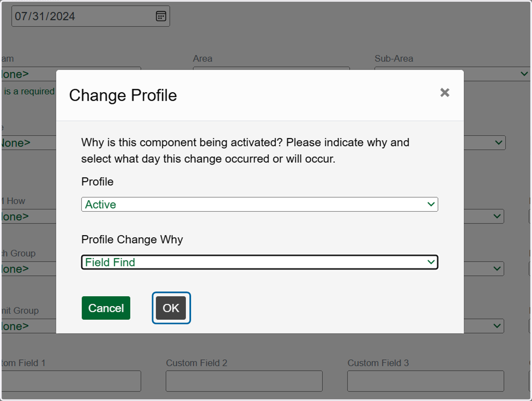Click the OK button in Change Profile dialog

171,308
